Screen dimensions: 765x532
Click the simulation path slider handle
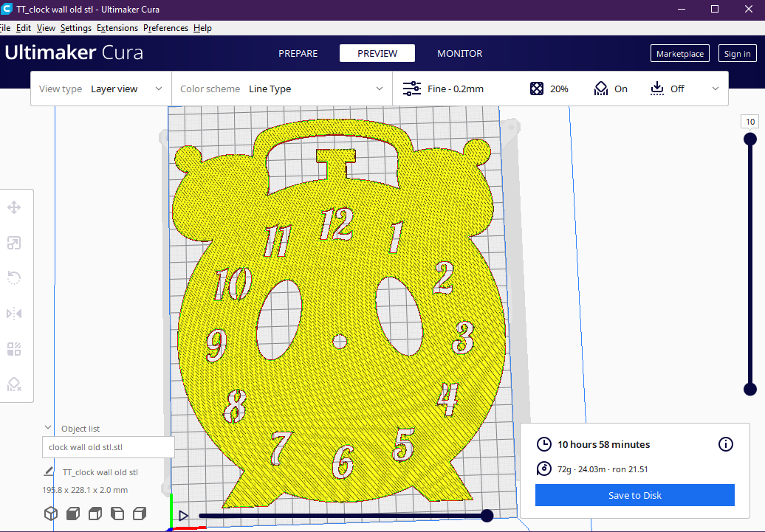487,516
